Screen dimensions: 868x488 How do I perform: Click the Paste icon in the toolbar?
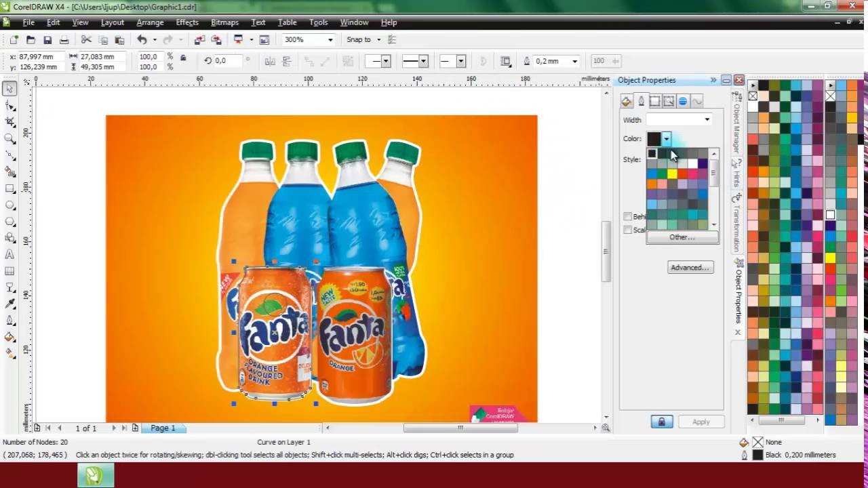tap(119, 40)
